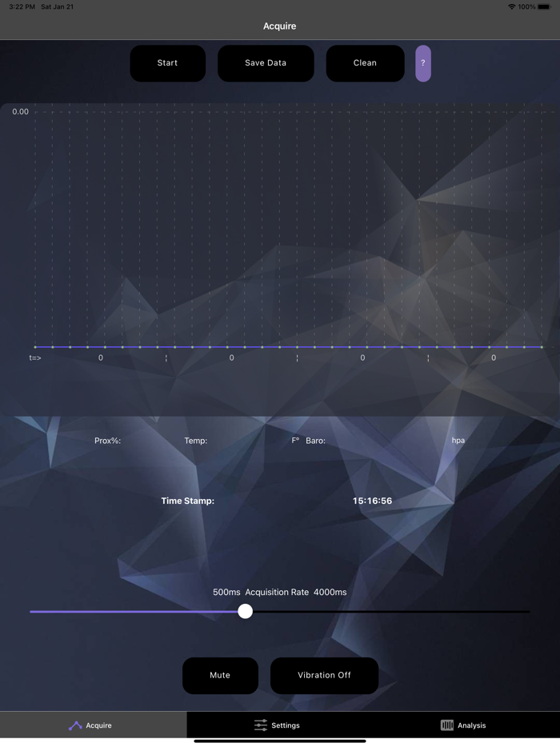Click the purple data line in chart
The width and height of the screenshot is (560, 747).
tap(288, 347)
